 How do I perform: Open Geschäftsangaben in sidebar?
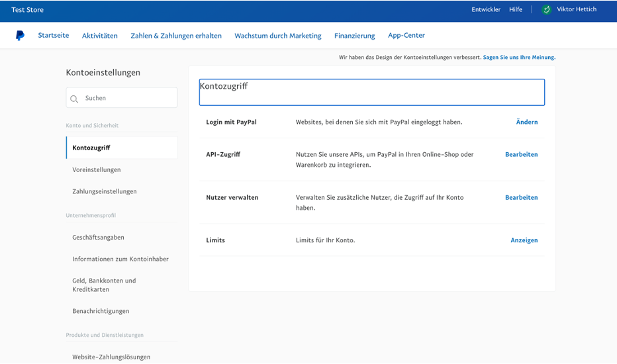tap(98, 238)
